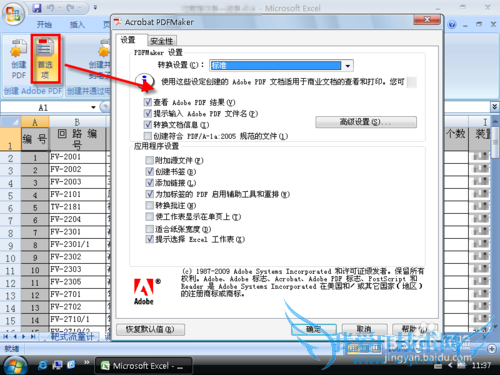Close the Acrobat PDFMaker dialog

coord(427,20)
